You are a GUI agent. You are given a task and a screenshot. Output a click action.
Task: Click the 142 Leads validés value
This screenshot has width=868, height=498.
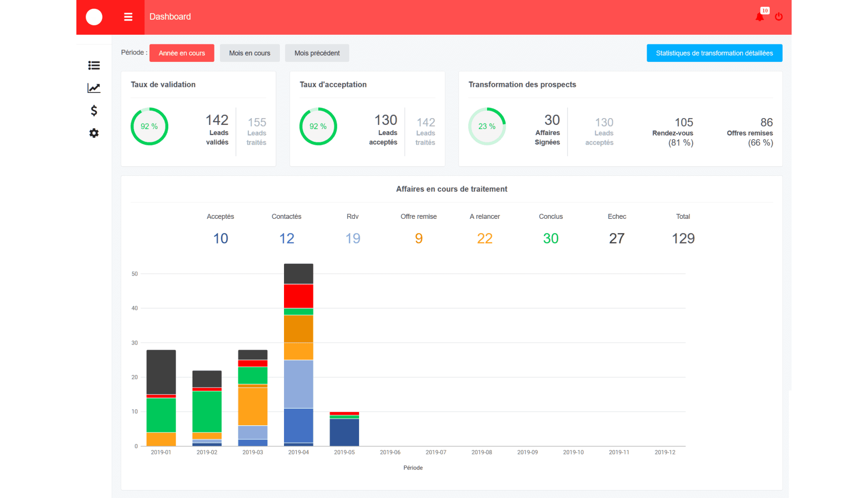coord(217,120)
